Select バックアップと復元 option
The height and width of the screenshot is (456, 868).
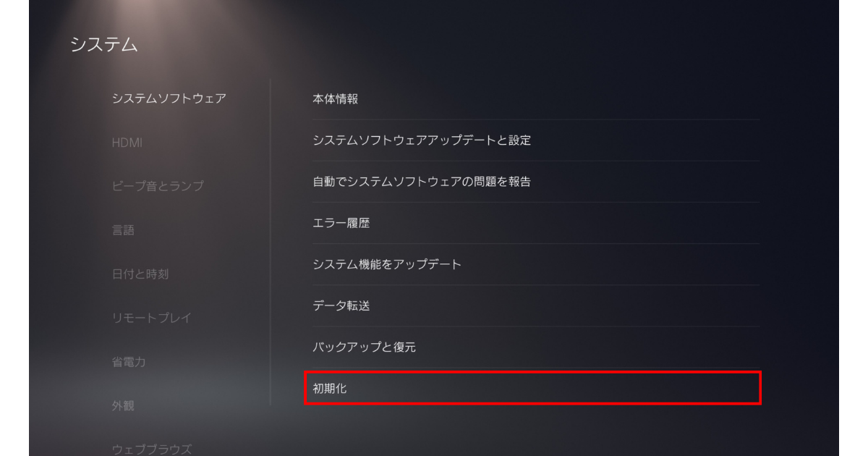532,347
